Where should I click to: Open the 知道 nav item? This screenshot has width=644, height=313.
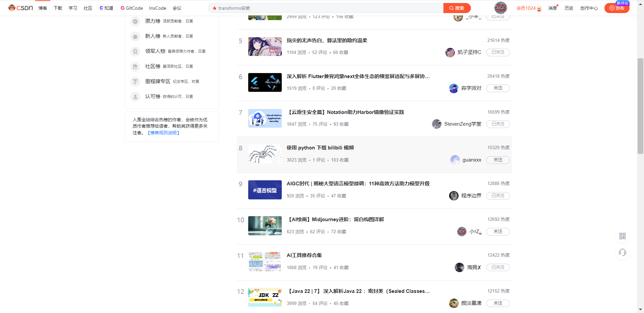point(106,8)
